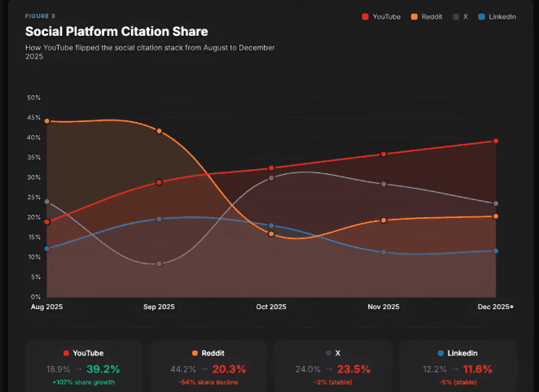Select the LinkedIn data point for Oct 2025
The image size is (539, 392).
point(271,225)
